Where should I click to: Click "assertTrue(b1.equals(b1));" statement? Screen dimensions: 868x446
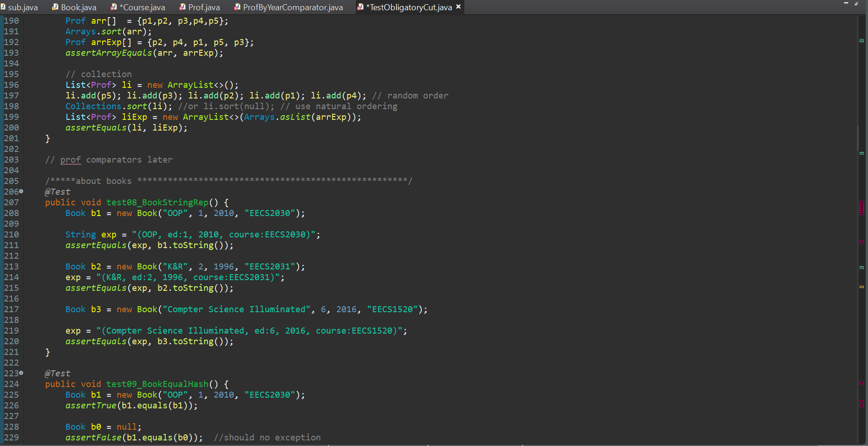(131, 406)
